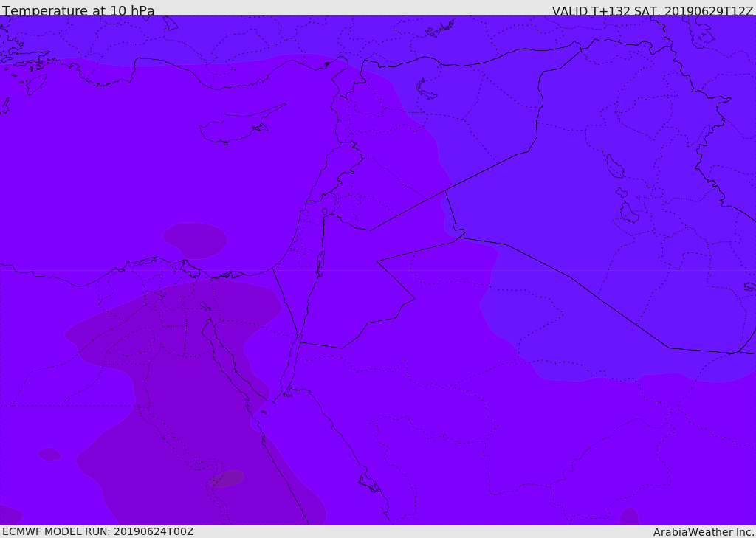
Task: Click the island of Rhodes near the top left
Action: pyautogui.click(x=37, y=84)
